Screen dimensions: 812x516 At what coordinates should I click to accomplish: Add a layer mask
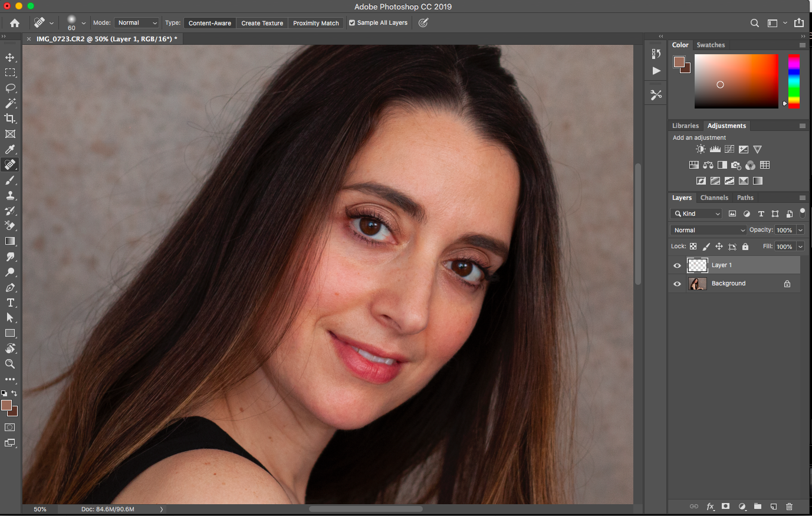[x=726, y=507]
